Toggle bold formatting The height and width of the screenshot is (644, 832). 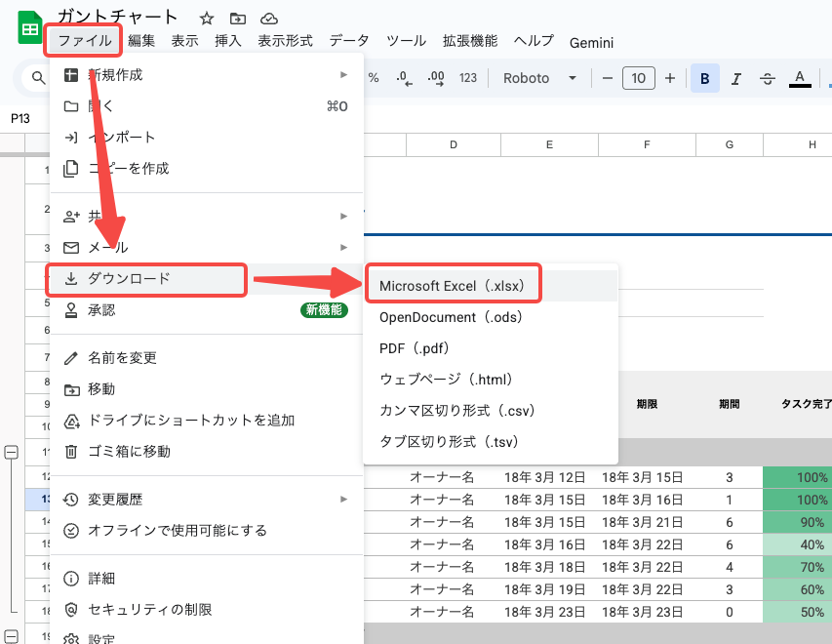pos(704,78)
